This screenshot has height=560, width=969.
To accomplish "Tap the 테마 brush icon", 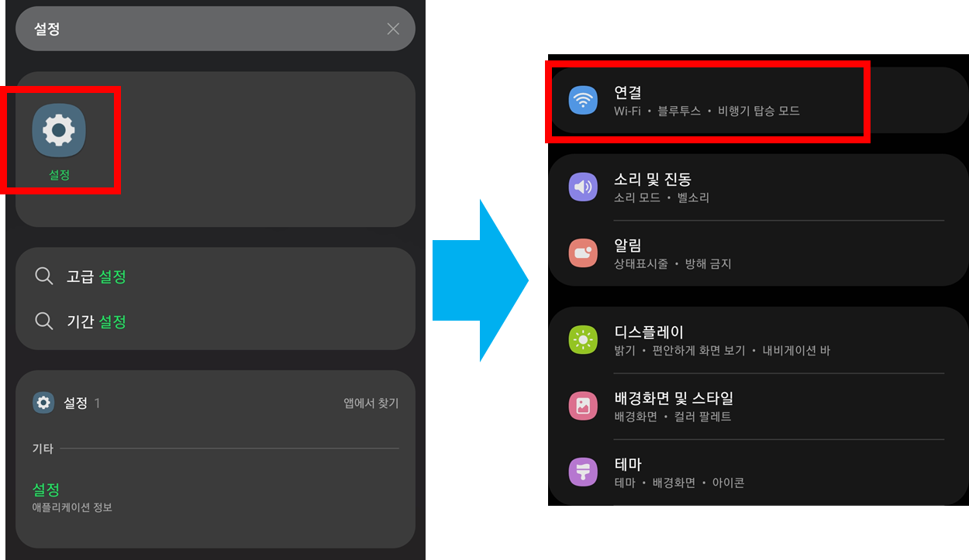I will pos(583,472).
